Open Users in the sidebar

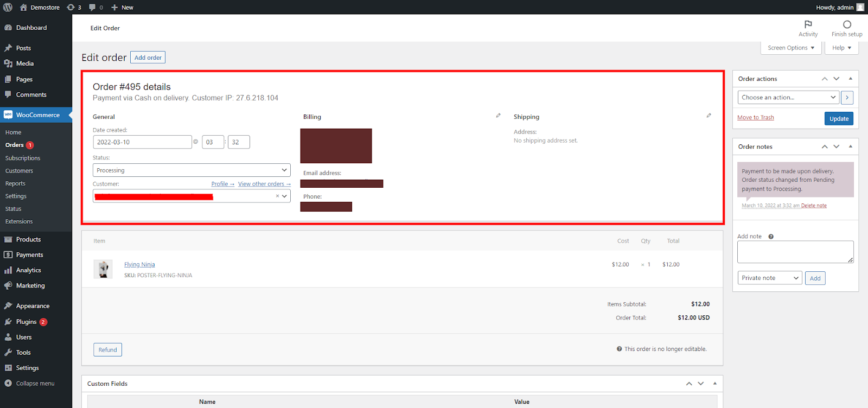(36, 337)
